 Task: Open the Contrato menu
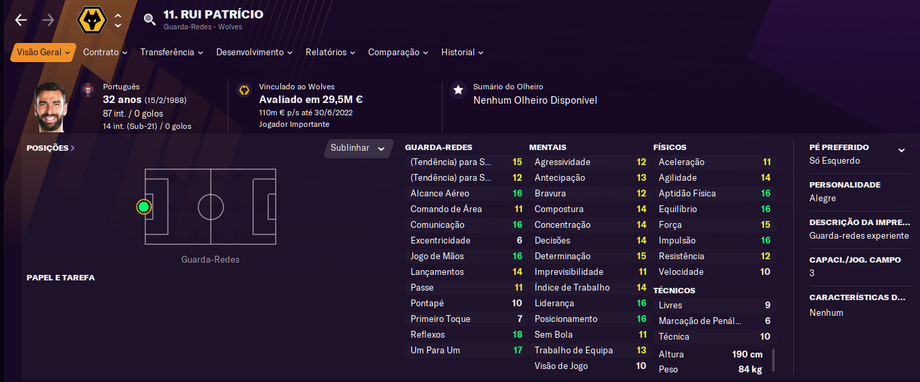coord(105,52)
